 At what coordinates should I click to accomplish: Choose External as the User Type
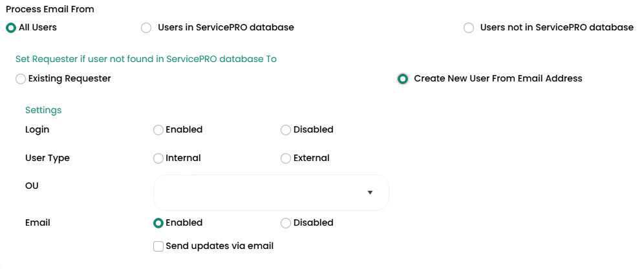point(286,158)
